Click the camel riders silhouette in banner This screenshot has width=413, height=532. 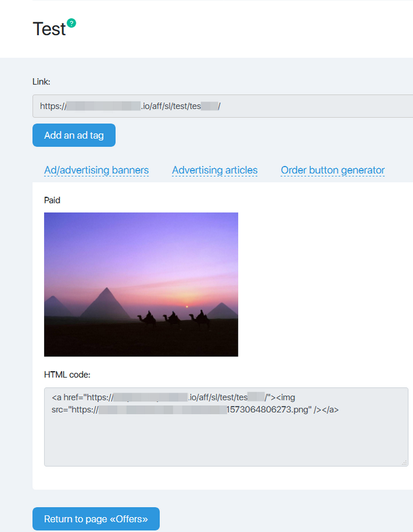(173, 318)
